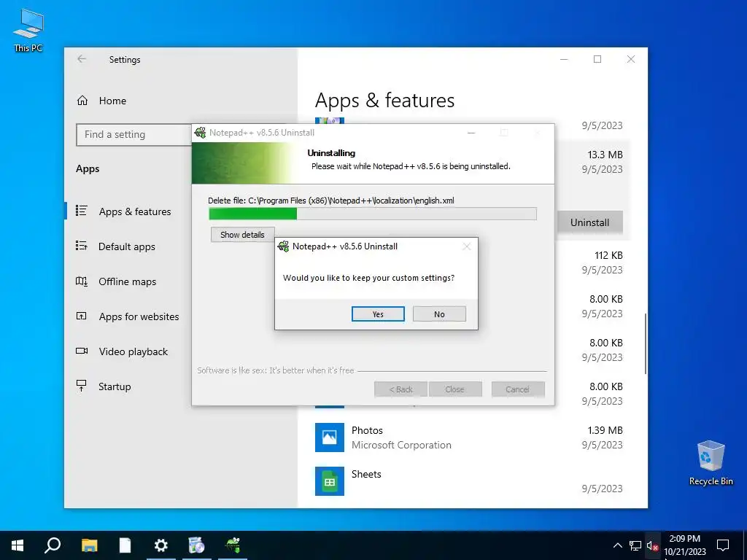This screenshot has width=747, height=560.
Task: Click the Uninstall button in Apps & features
Action: point(589,222)
